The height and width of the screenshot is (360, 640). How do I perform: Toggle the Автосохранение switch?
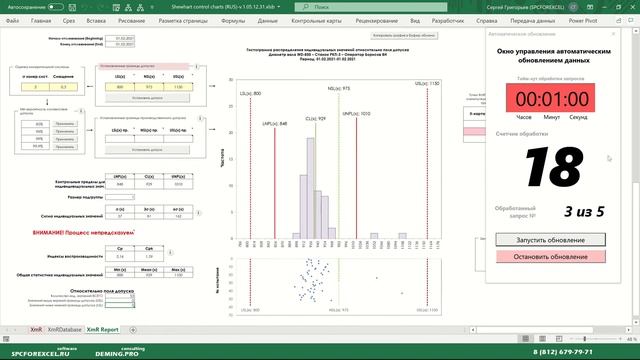point(55,7)
